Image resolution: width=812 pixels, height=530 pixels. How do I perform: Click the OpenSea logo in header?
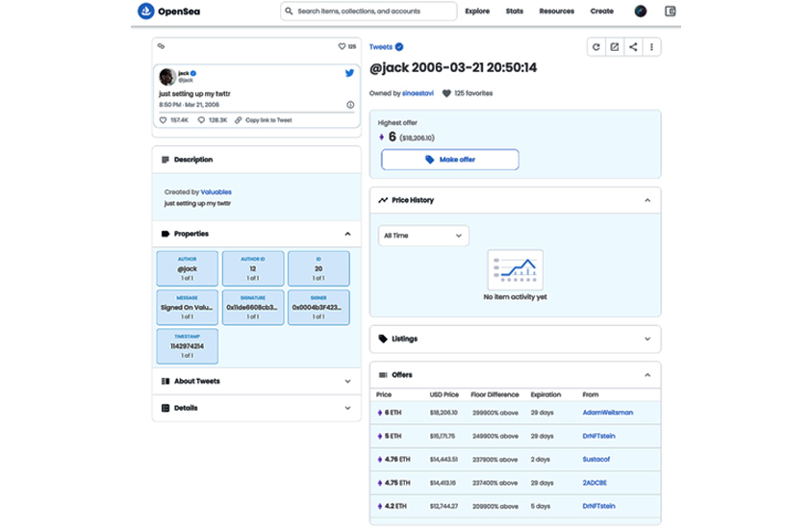(167, 12)
